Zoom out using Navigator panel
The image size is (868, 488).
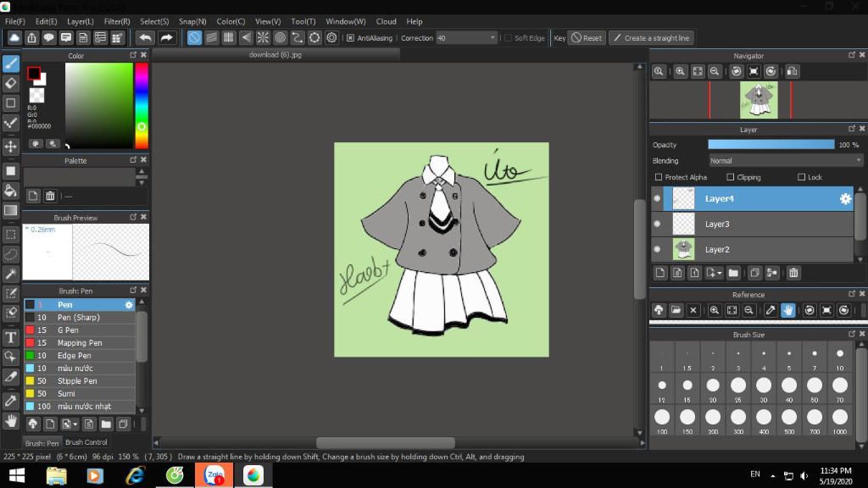click(x=715, y=71)
